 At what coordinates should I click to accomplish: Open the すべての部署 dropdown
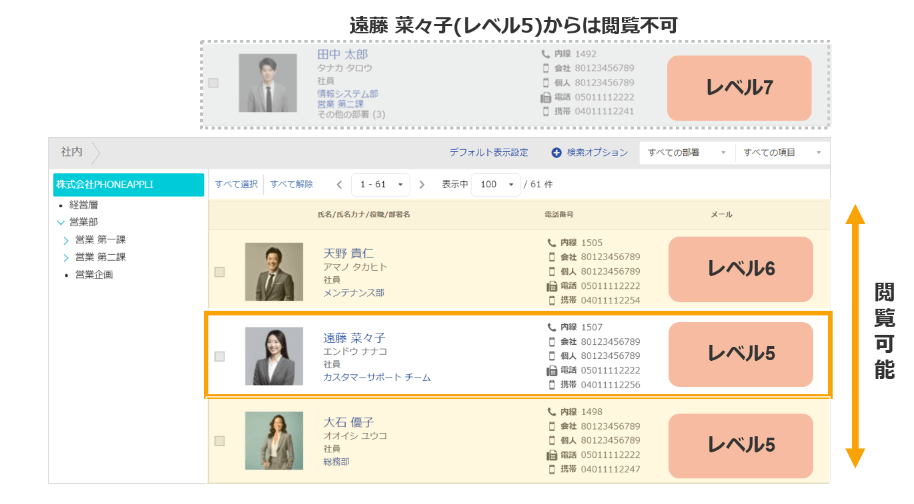(x=687, y=153)
